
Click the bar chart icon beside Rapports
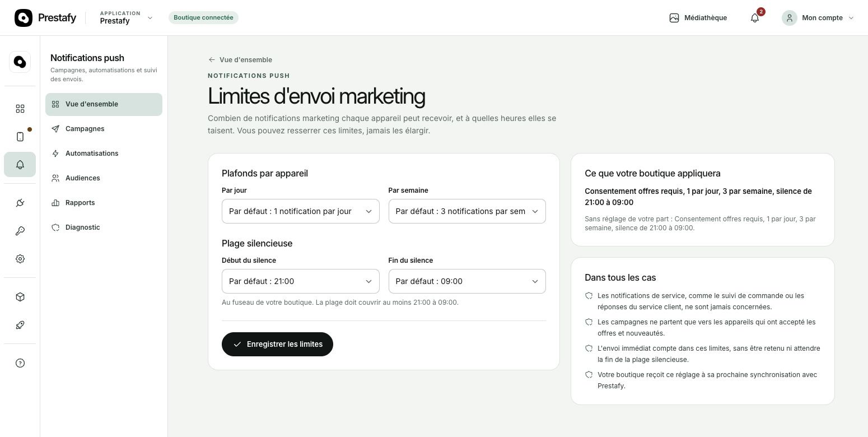[55, 203]
